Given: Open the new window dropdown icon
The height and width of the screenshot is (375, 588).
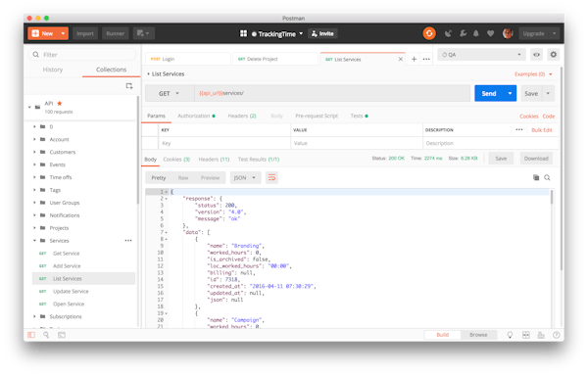Looking at the screenshot, I should [143, 33].
